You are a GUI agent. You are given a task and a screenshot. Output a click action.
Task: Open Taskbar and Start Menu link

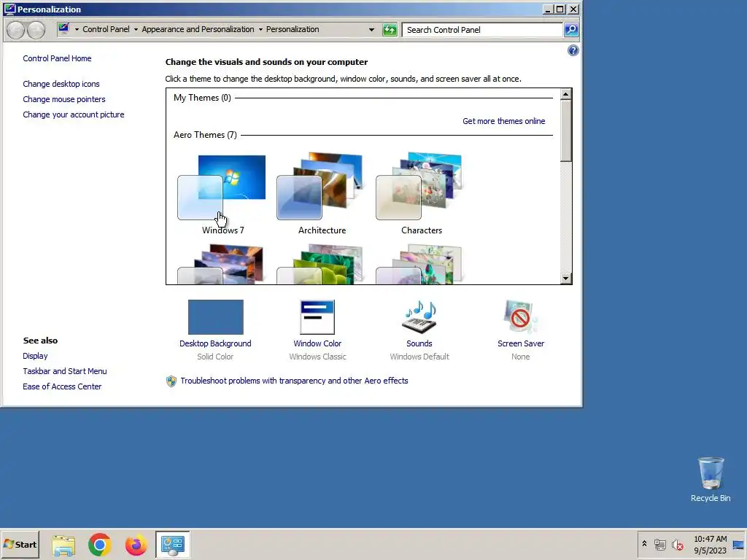click(x=65, y=371)
